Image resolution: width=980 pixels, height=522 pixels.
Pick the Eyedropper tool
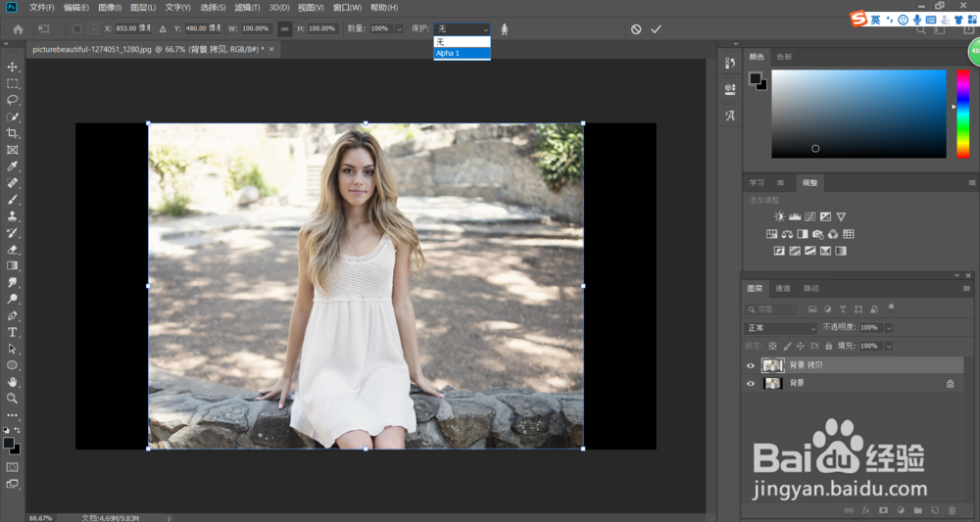click(x=13, y=166)
